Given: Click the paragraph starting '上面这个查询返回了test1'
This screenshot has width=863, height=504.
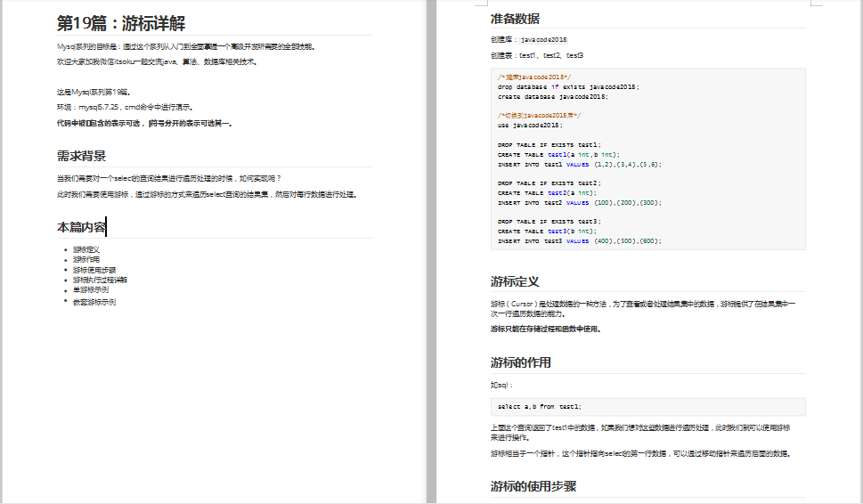Looking at the screenshot, I should point(640,433).
